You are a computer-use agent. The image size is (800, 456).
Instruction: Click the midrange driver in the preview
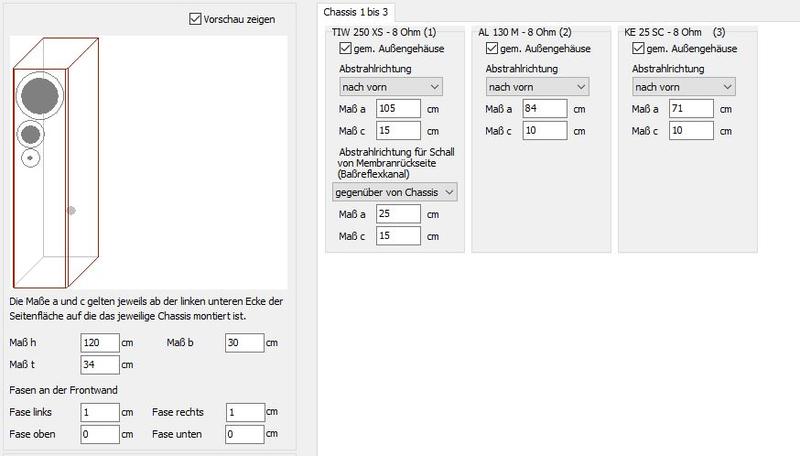(30, 134)
